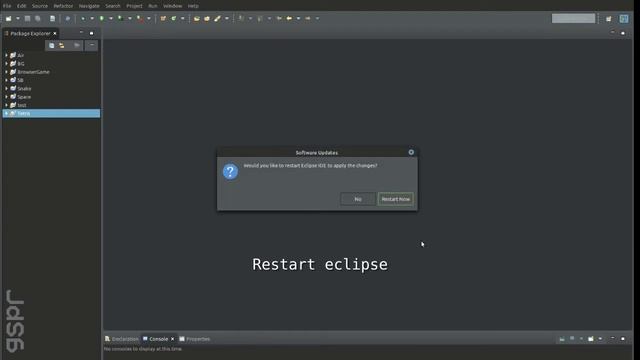Click the Back navigation arrow icon
The height and width of the screenshot is (360, 640).
(x=289, y=18)
